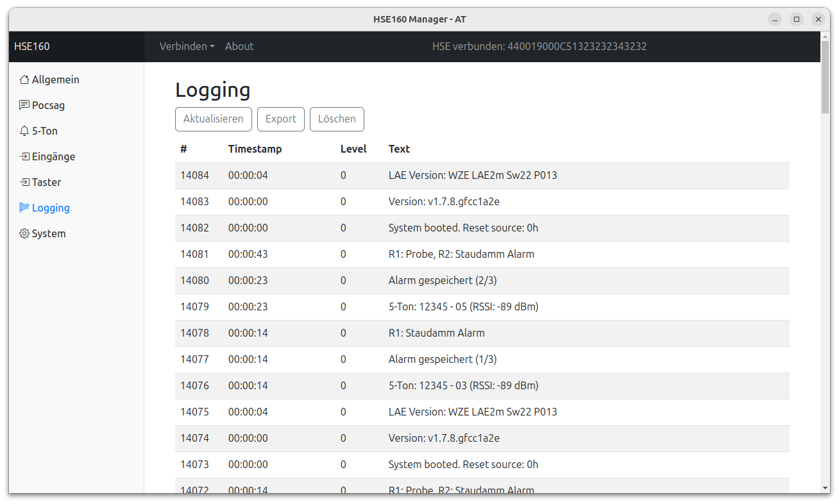The width and height of the screenshot is (839, 504).
Task: Click the HSE160 brand title
Action: pyautogui.click(x=32, y=46)
